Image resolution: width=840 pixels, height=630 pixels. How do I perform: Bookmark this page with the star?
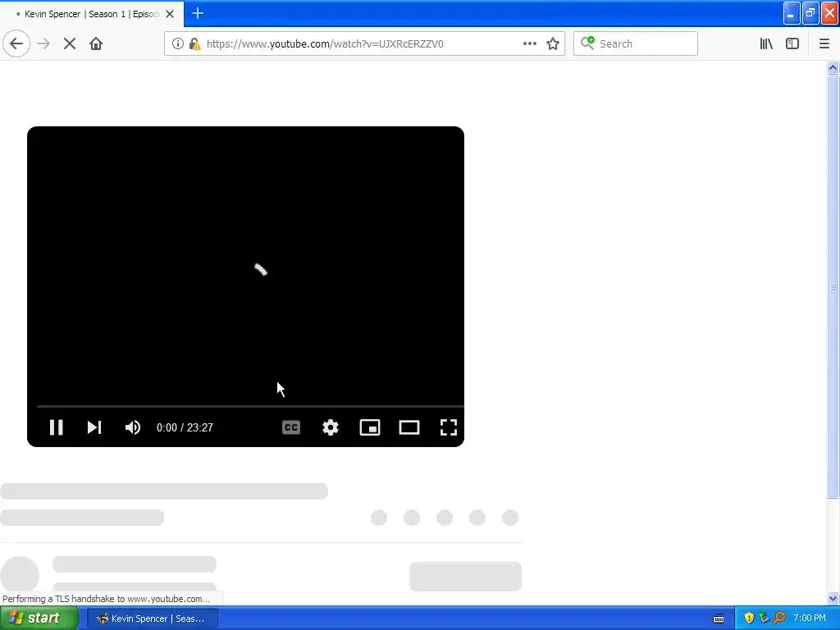553,44
